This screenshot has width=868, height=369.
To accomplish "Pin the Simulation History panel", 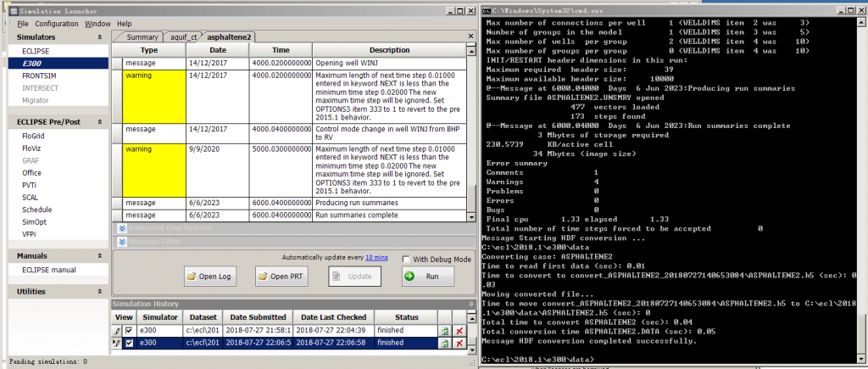I will (x=471, y=304).
